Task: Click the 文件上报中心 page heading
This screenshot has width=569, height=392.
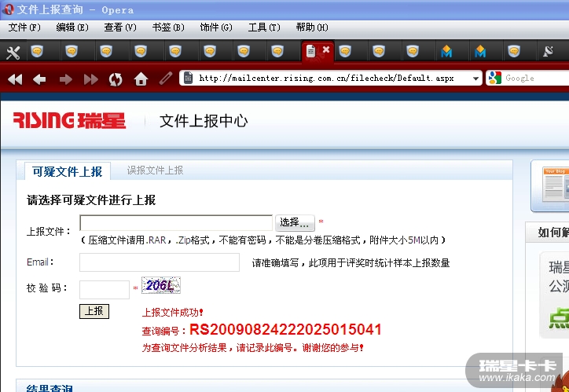Action: pos(204,121)
